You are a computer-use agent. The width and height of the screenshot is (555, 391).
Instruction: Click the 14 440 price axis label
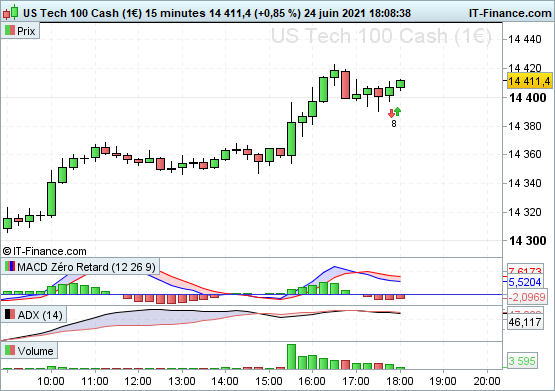click(x=525, y=39)
